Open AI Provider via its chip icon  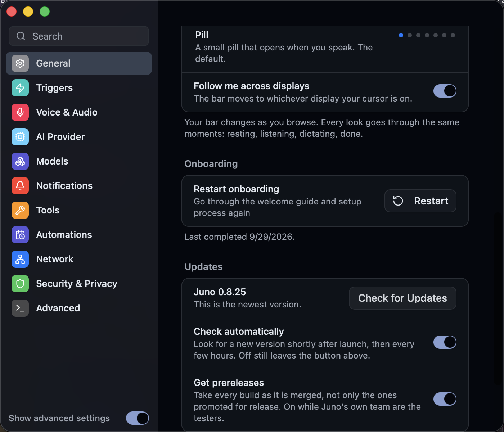tap(20, 137)
